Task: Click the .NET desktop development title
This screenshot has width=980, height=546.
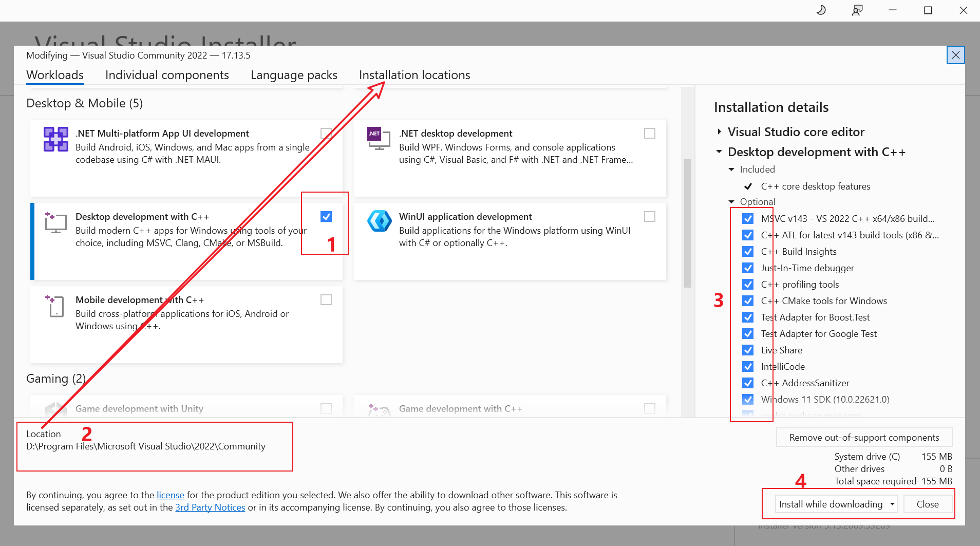Action: pos(456,134)
